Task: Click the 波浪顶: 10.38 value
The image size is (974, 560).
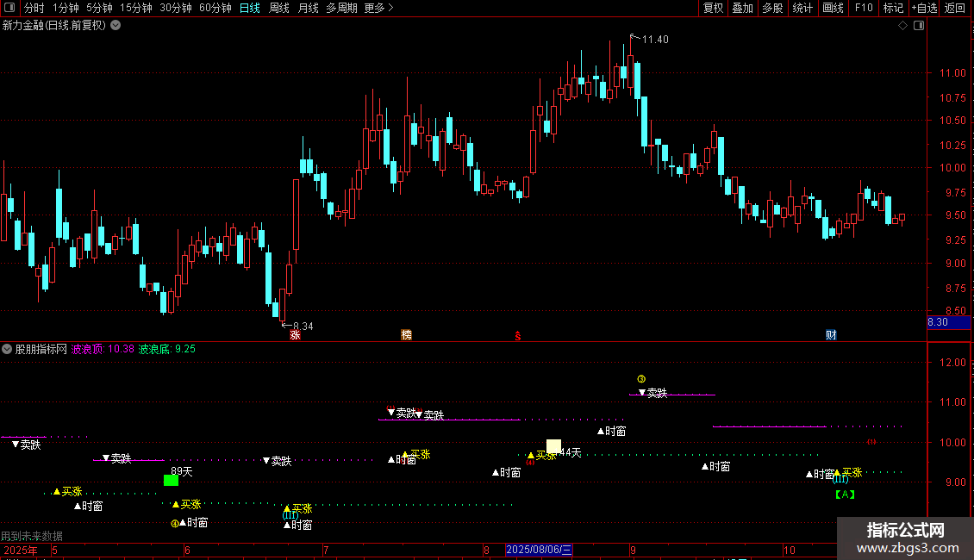Action: click(x=103, y=349)
